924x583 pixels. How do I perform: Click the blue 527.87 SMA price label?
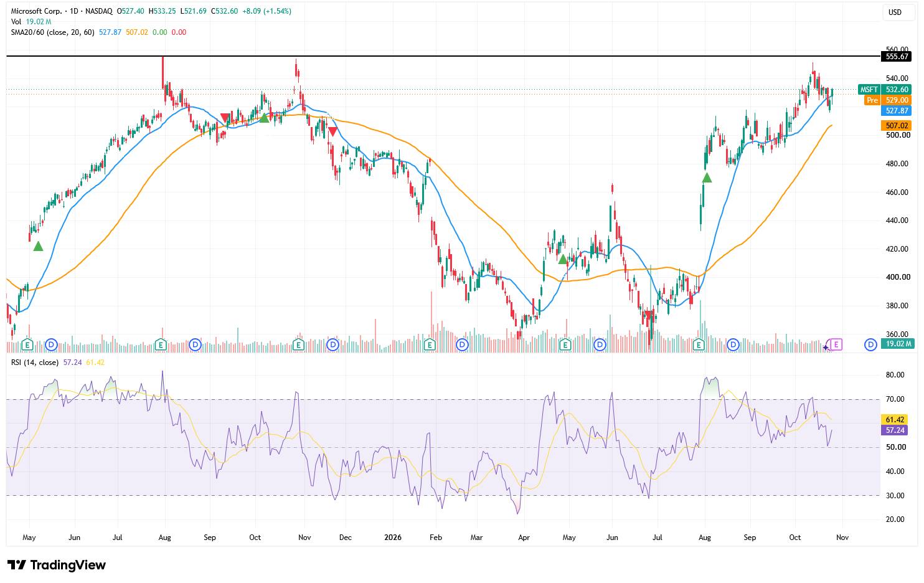[x=897, y=111]
